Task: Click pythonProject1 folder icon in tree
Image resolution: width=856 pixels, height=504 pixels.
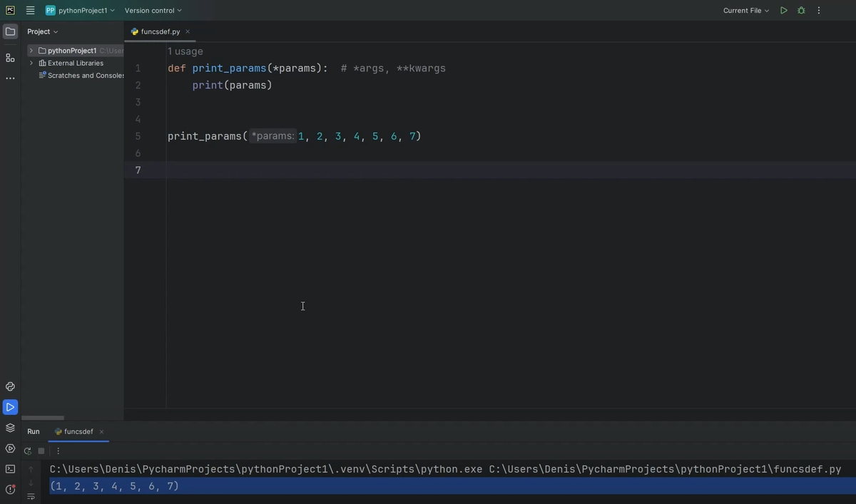Action: click(42, 51)
